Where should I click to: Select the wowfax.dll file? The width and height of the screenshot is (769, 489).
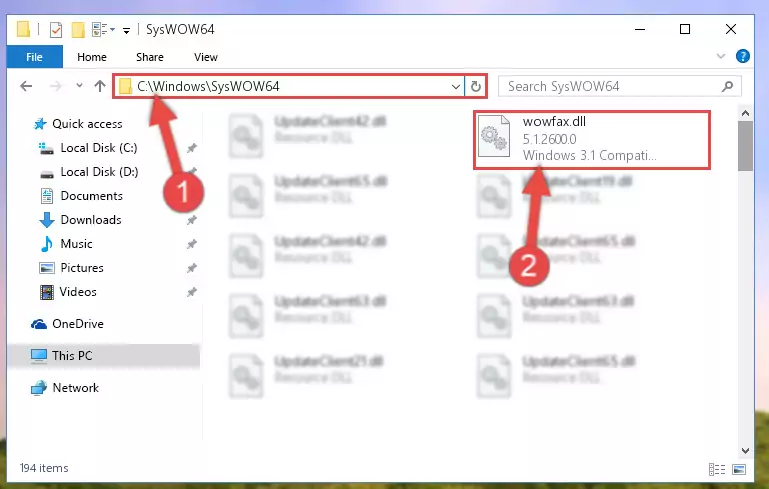(x=592, y=140)
